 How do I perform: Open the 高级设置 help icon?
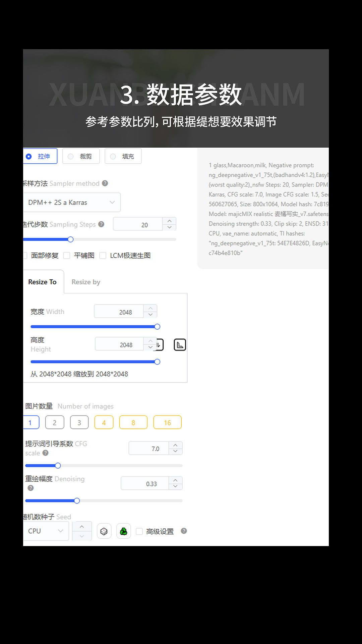184,531
